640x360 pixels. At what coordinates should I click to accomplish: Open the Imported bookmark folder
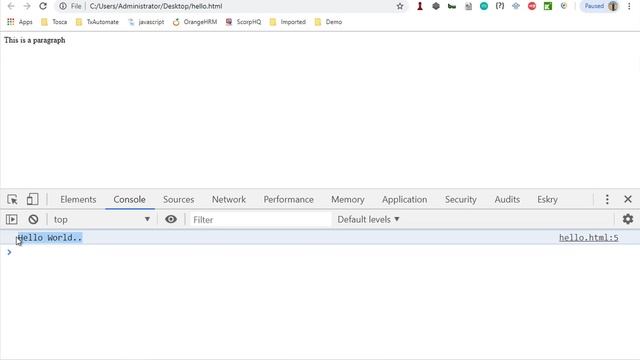point(288,22)
